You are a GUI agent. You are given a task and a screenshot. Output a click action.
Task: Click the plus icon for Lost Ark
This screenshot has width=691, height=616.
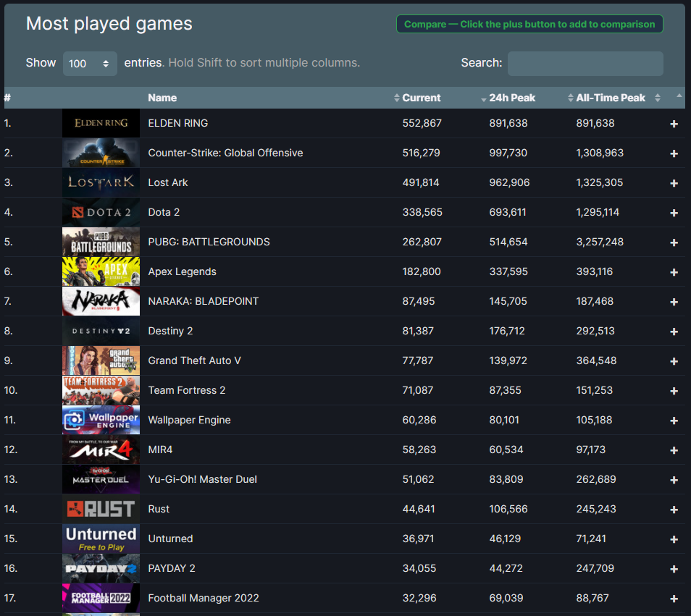tap(674, 183)
